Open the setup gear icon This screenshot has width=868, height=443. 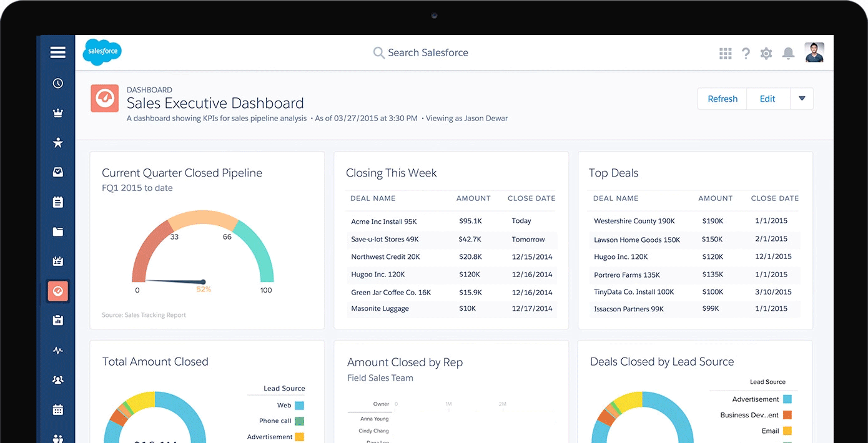tap(766, 54)
